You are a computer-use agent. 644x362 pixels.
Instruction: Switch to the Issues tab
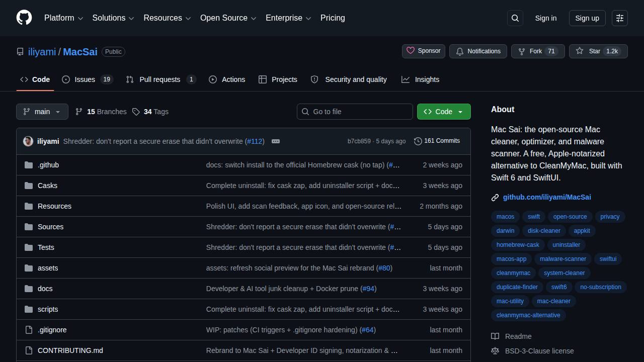pyautogui.click(x=88, y=79)
